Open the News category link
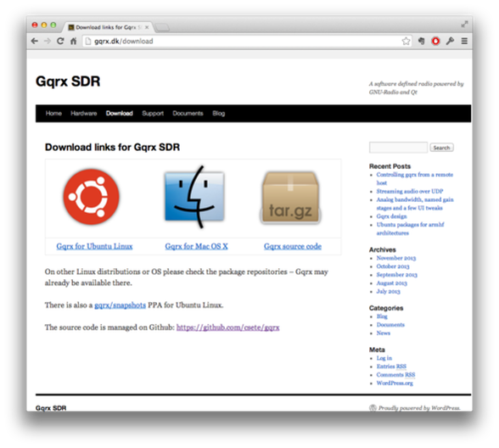Viewport: 499px width, 448px height. pos(384,333)
